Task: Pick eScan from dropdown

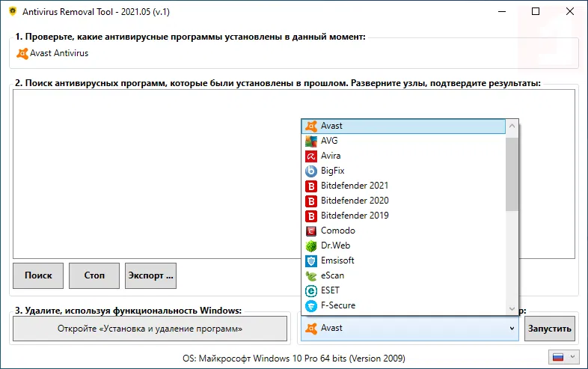Action: coord(403,276)
